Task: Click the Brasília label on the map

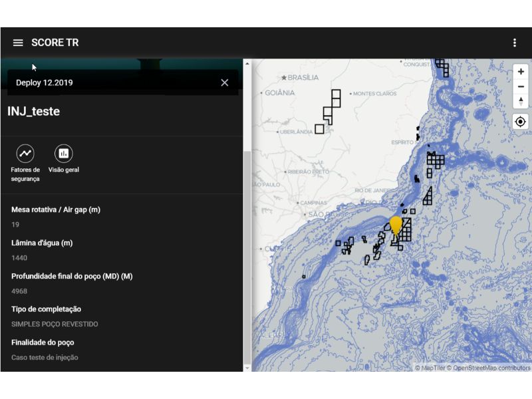Action: click(x=303, y=77)
